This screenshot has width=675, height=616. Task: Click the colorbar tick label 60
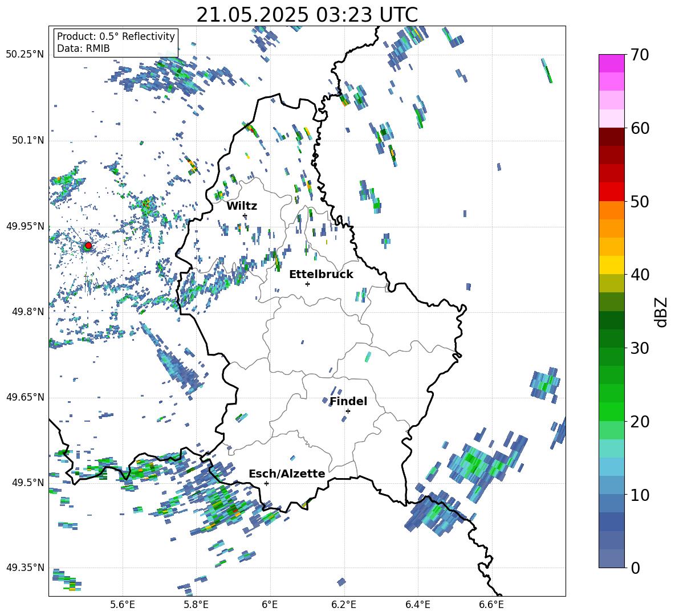tap(640, 128)
